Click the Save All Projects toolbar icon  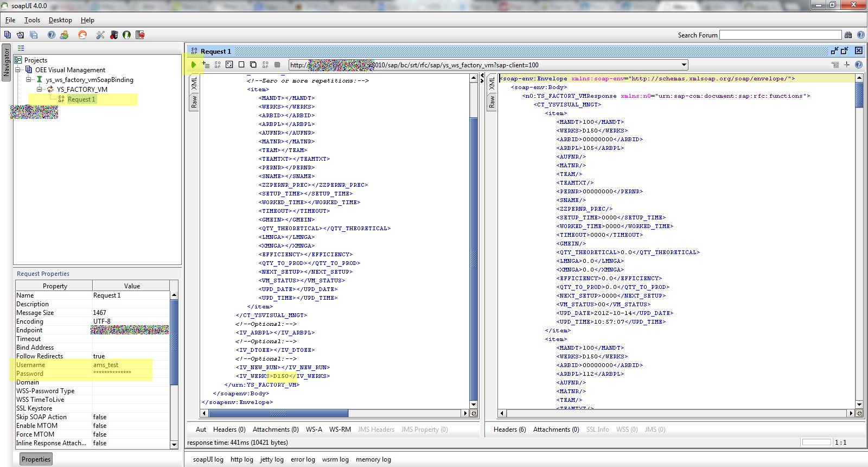34,35
